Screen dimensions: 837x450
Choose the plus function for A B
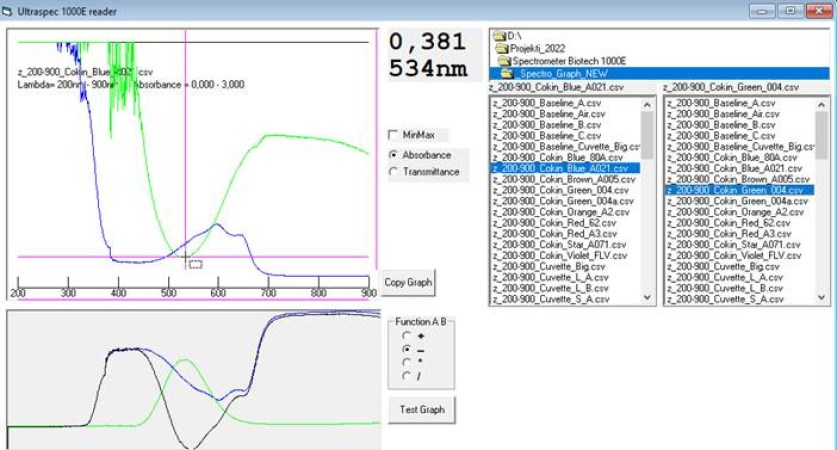(x=407, y=336)
